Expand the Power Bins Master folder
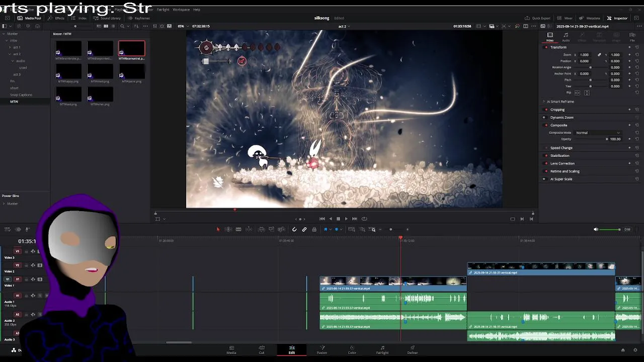The height and width of the screenshot is (362, 644). (x=4, y=204)
